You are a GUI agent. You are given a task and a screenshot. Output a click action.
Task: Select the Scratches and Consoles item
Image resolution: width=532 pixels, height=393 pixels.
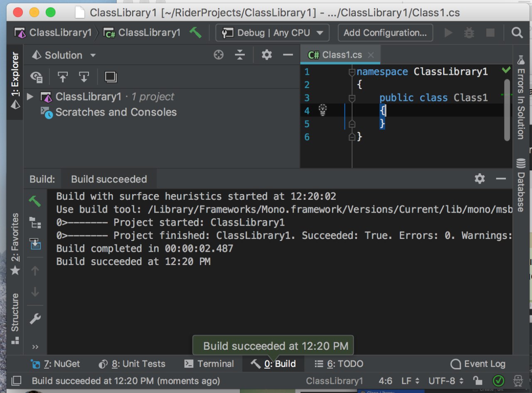[x=116, y=112]
